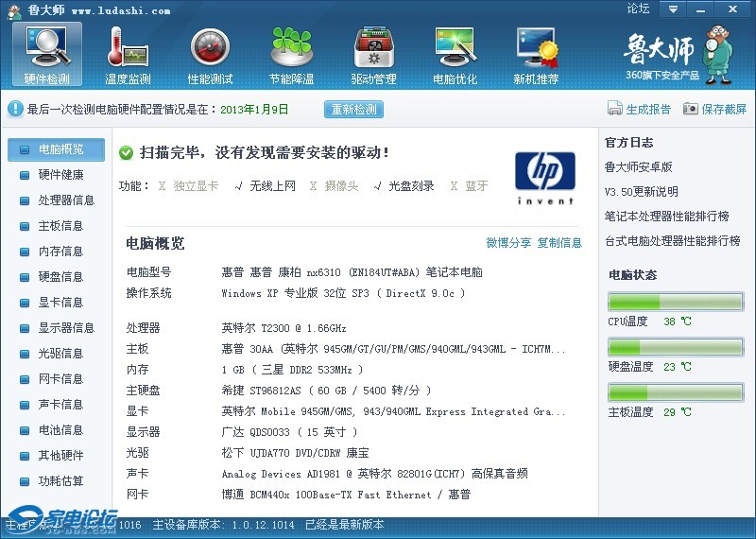Image resolution: width=756 pixels, height=539 pixels.
Task: Click the 复制信息 link
Action: pos(559,243)
